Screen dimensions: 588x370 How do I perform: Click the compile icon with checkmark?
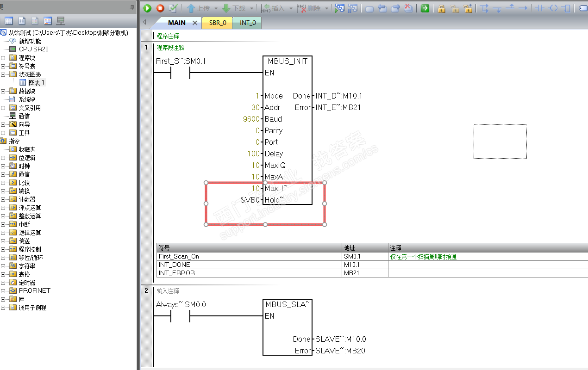pyautogui.click(x=173, y=8)
